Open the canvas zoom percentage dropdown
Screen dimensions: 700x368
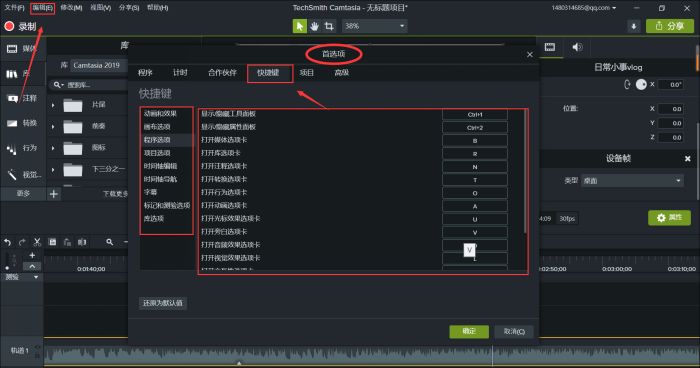click(x=375, y=26)
